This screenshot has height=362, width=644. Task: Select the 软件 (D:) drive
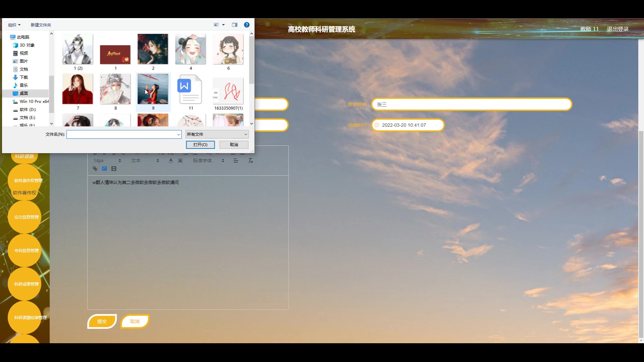24,109
